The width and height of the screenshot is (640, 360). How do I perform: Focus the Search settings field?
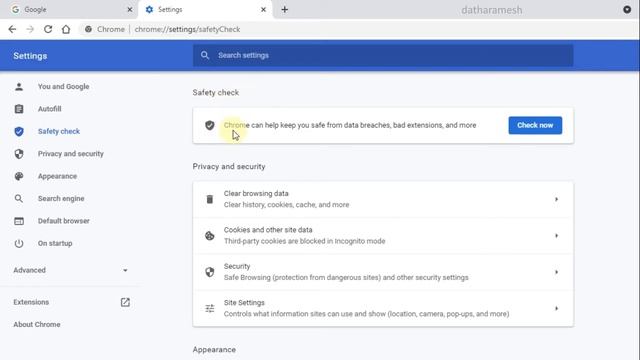(x=383, y=55)
